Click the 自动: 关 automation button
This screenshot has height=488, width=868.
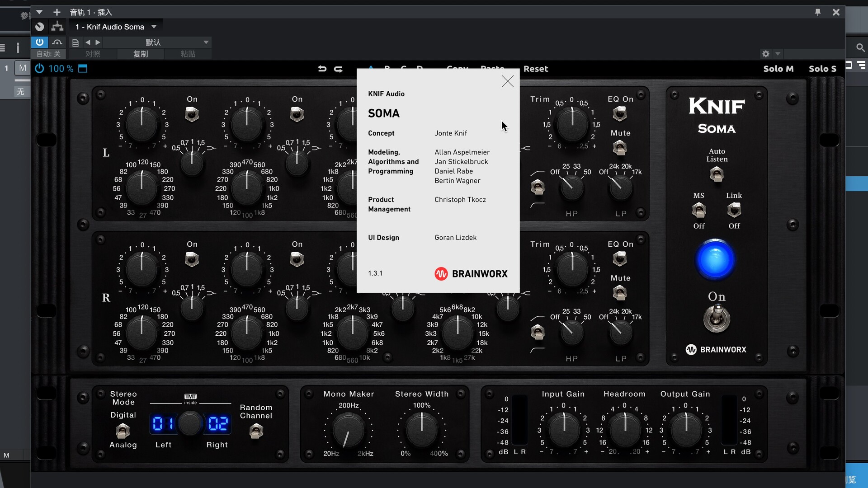(x=48, y=54)
